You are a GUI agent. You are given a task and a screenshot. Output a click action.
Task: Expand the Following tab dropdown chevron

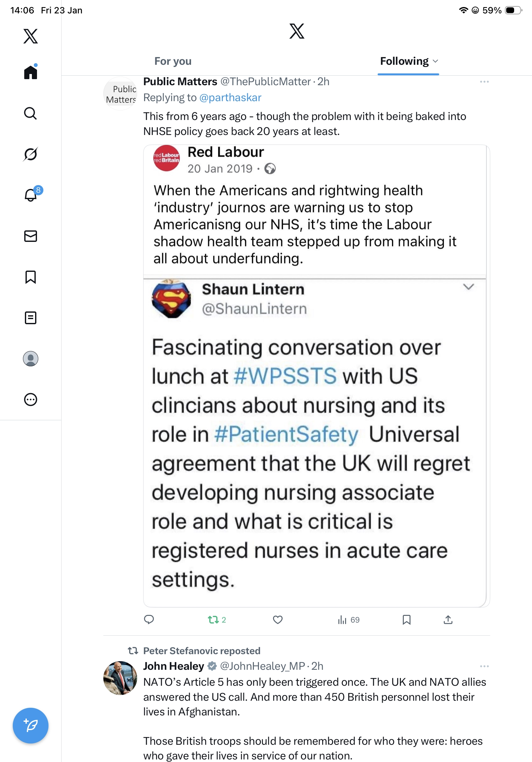[435, 61]
